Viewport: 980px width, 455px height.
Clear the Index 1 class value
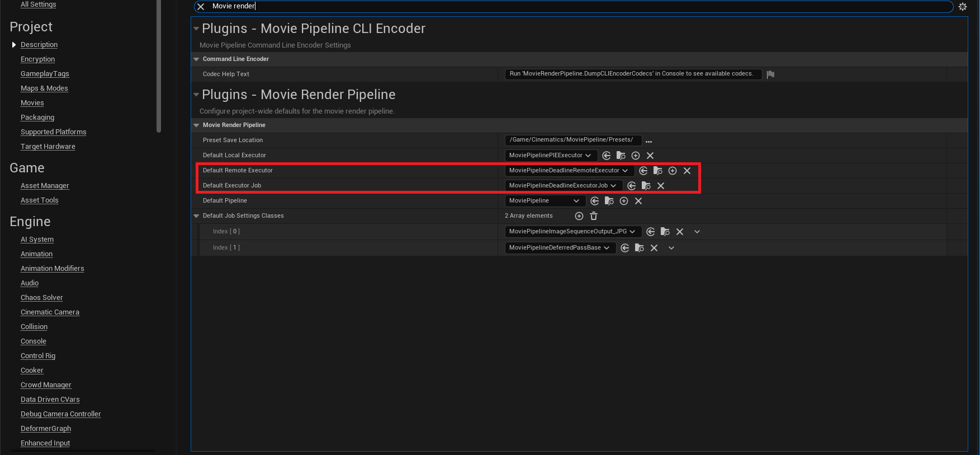coord(654,248)
